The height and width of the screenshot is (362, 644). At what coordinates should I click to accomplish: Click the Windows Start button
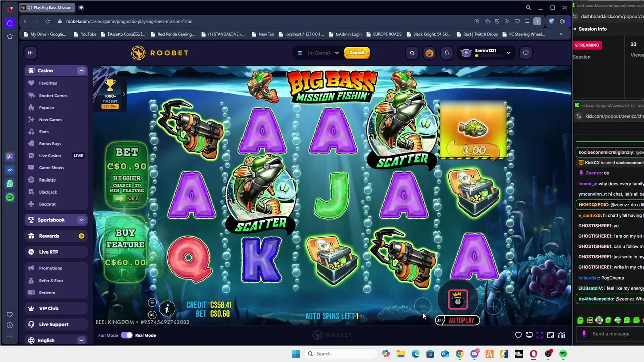tap(296, 354)
